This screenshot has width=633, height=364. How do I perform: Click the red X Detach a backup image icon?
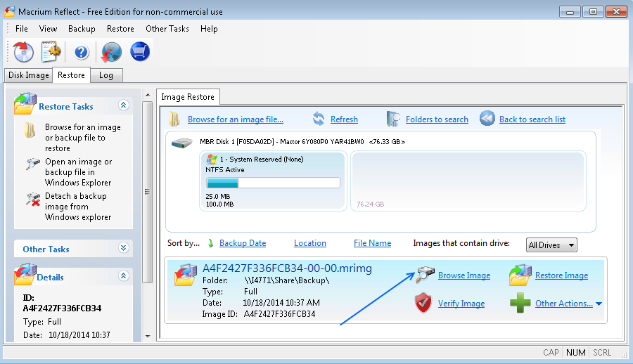(x=33, y=199)
